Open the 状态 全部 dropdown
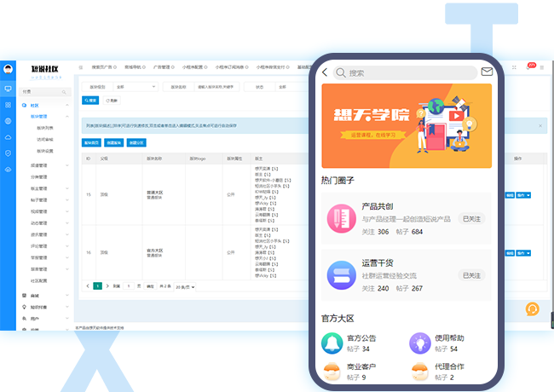 tap(293, 87)
